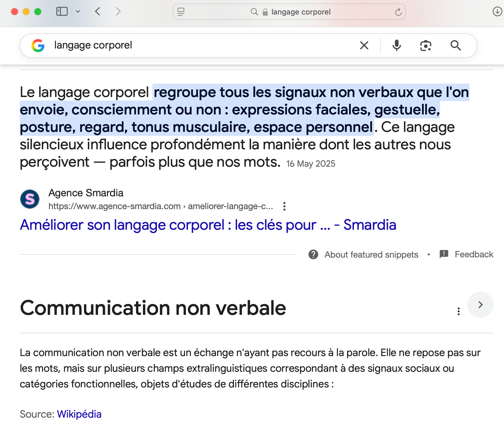The height and width of the screenshot is (431, 504).
Task: Click the Google logo
Action: (38, 46)
